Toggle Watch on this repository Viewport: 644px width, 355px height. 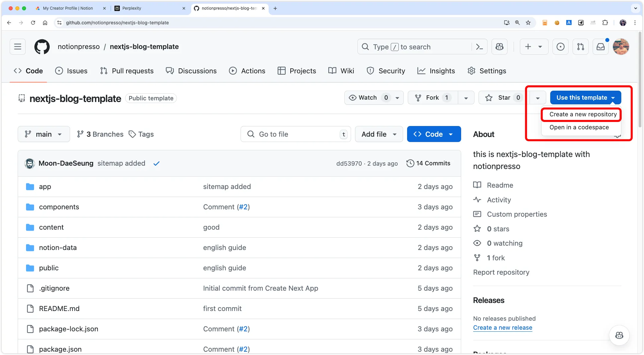[x=363, y=98]
